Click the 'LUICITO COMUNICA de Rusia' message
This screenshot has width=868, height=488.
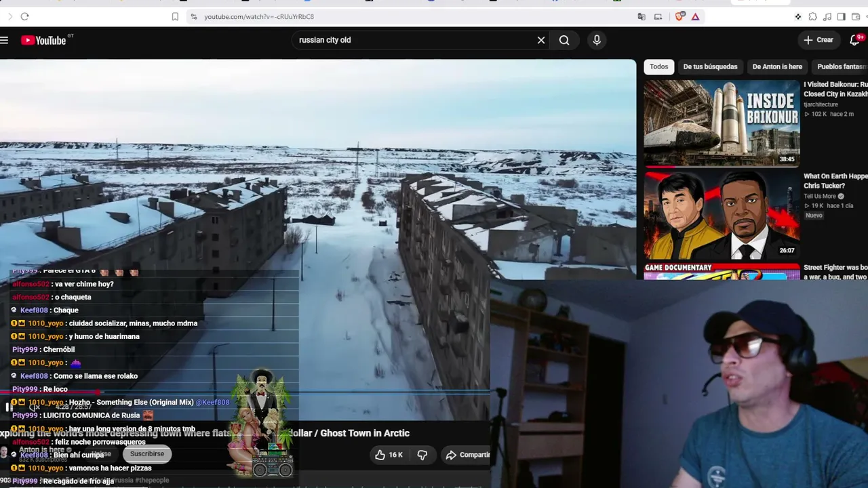point(83,415)
